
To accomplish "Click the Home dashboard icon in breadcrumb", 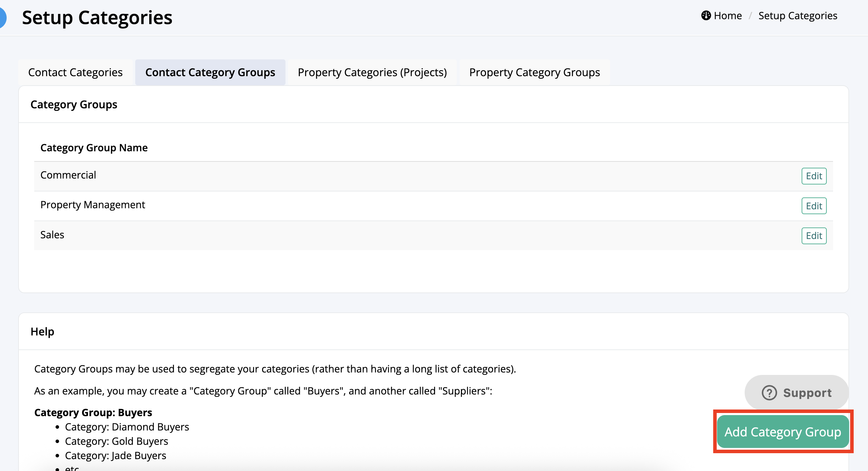I will point(706,16).
